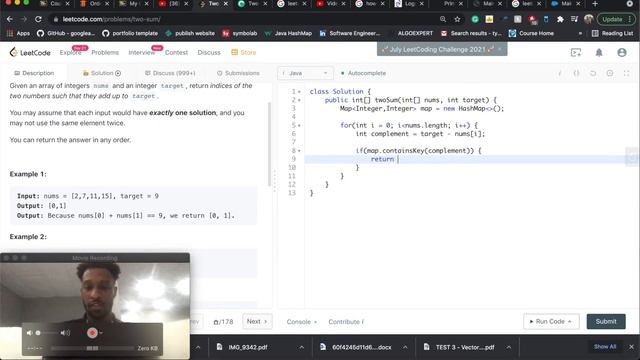The width and height of the screenshot is (640, 360).
Task: Fold the for loop at line 5
Action: [x=299, y=125]
